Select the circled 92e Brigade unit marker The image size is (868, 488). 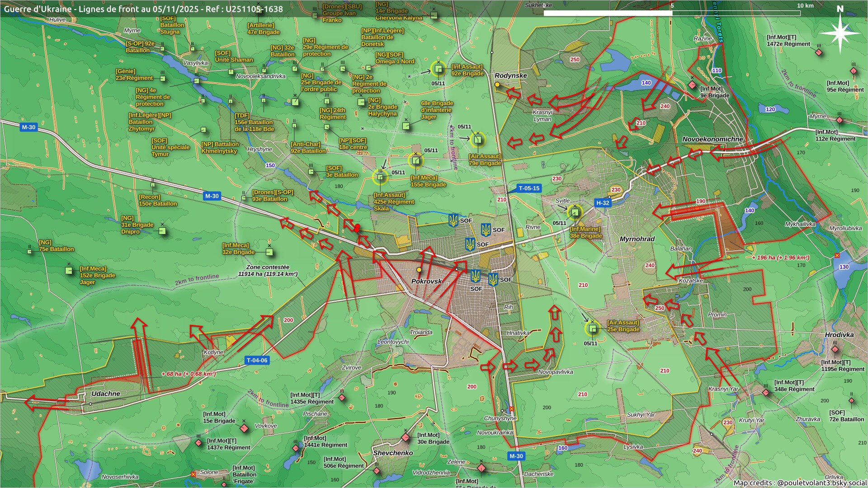[x=438, y=69]
